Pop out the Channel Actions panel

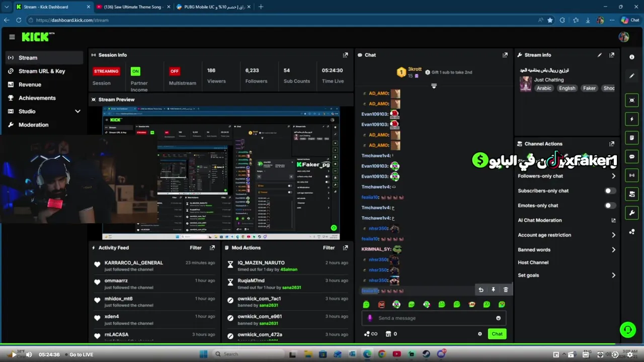click(x=612, y=144)
